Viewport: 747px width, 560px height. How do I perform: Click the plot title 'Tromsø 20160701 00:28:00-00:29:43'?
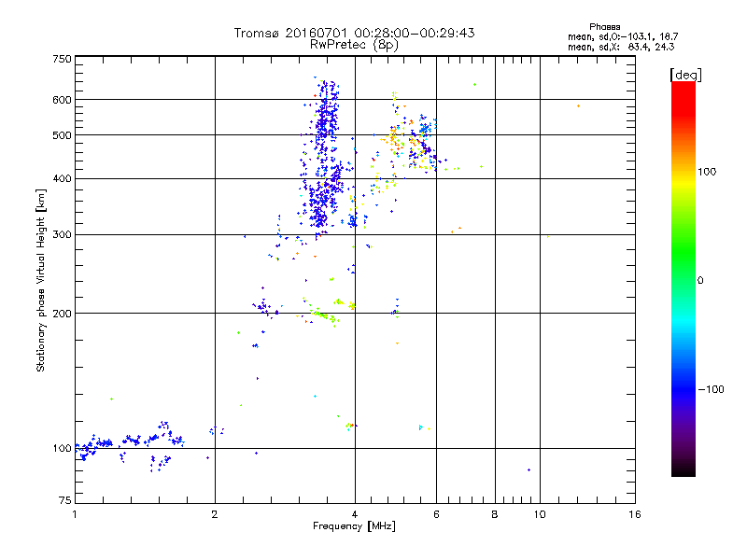pos(355,33)
